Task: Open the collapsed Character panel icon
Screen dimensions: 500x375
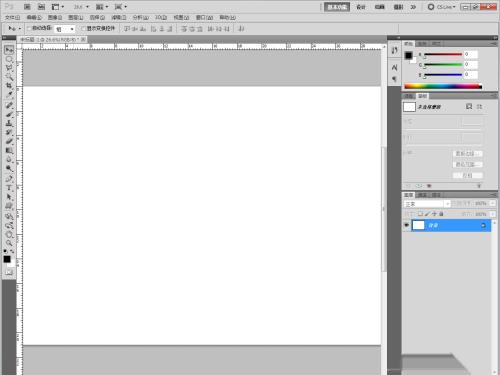Action: (x=395, y=68)
